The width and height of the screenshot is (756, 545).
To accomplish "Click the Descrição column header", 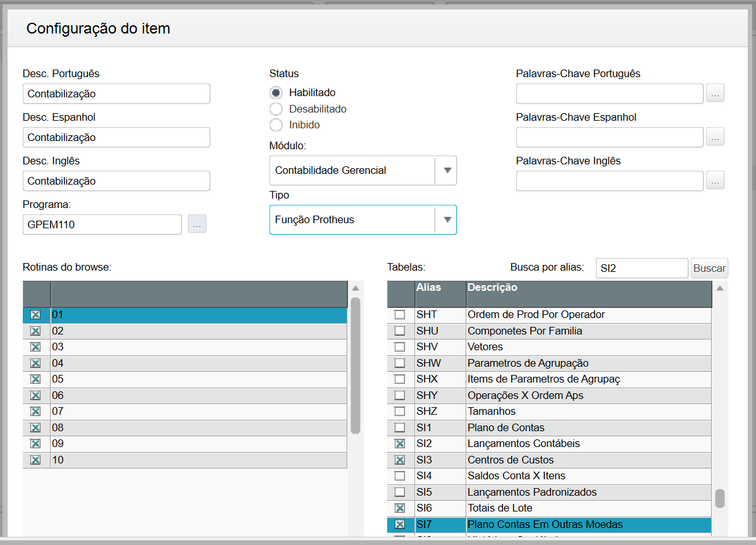I will tap(589, 294).
